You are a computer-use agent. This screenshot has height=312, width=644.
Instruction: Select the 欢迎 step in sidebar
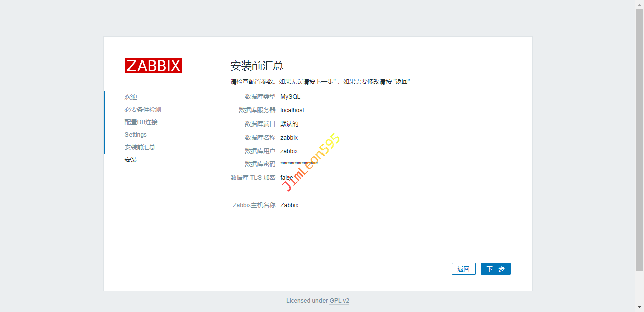point(131,97)
